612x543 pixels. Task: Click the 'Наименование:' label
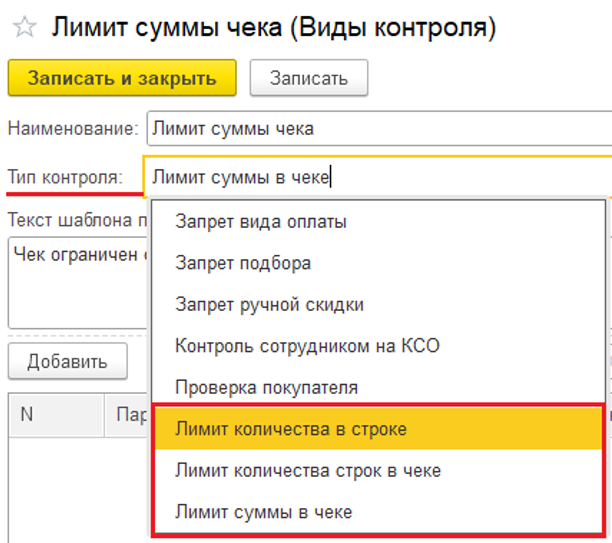[x=72, y=128]
